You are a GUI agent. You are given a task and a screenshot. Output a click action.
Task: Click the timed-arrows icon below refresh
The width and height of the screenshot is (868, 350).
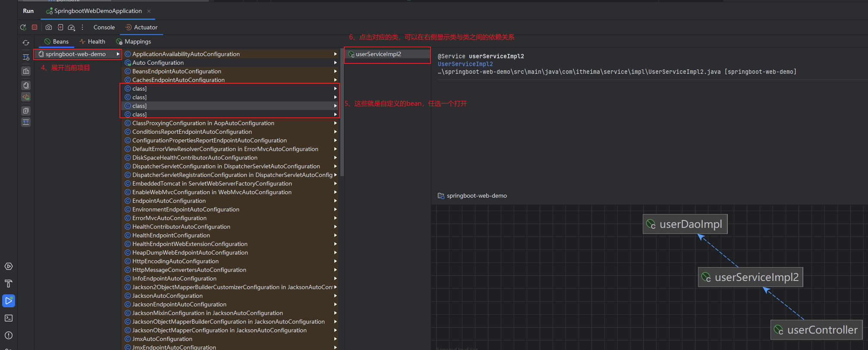click(x=26, y=57)
